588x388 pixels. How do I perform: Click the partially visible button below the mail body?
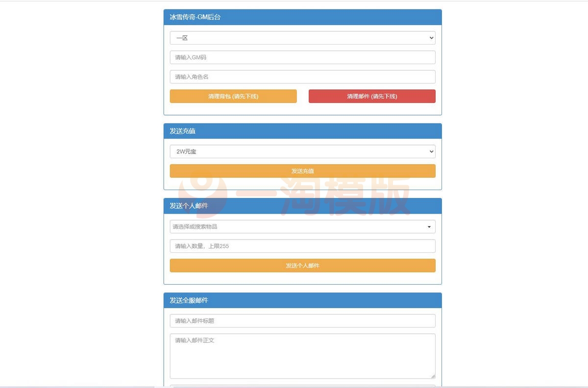(302, 386)
